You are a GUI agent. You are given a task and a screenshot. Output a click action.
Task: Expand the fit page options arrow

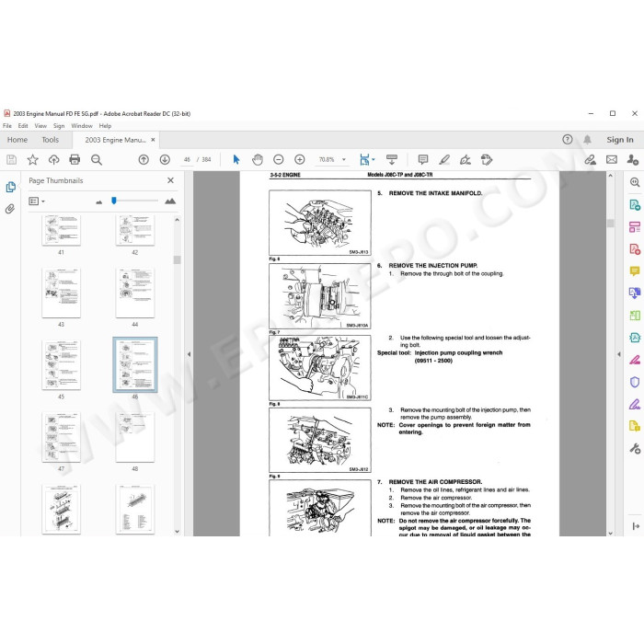coord(374,159)
